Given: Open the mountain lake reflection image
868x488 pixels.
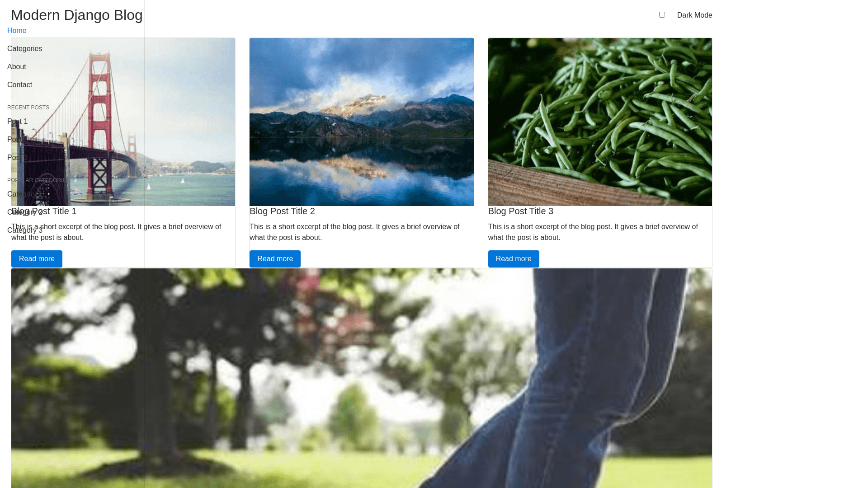Looking at the screenshot, I should [x=362, y=122].
